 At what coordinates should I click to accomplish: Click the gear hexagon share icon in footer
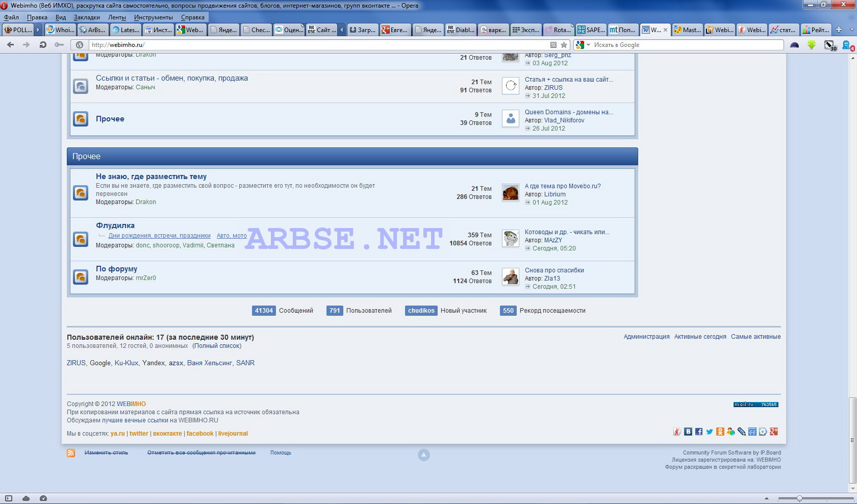pos(763,432)
